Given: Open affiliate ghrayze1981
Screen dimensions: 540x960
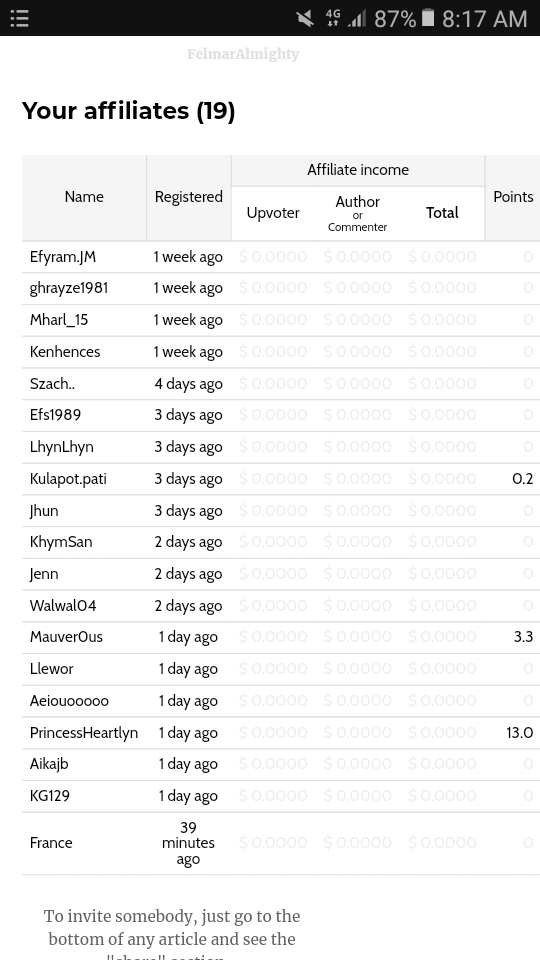Looking at the screenshot, I should 69,288.
